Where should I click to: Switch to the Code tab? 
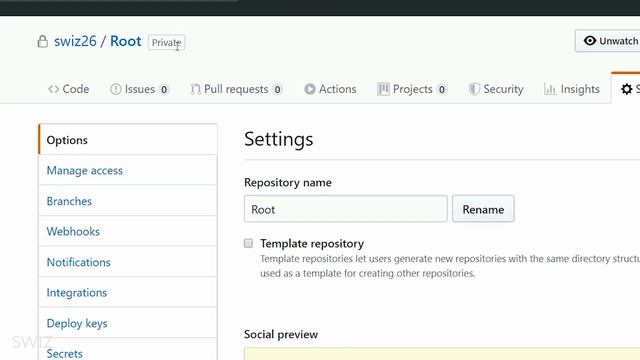click(69, 89)
